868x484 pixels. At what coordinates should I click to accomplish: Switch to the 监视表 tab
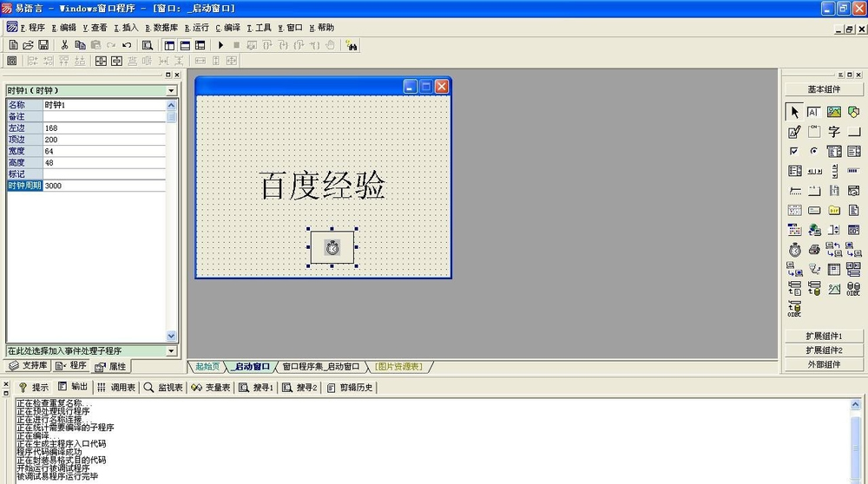pyautogui.click(x=163, y=387)
